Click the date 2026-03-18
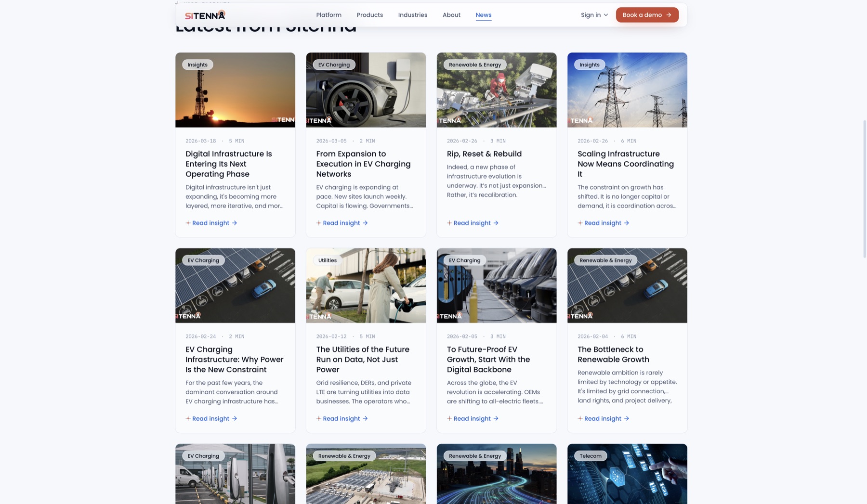Viewport: 867px width, 504px height. pos(200,141)
